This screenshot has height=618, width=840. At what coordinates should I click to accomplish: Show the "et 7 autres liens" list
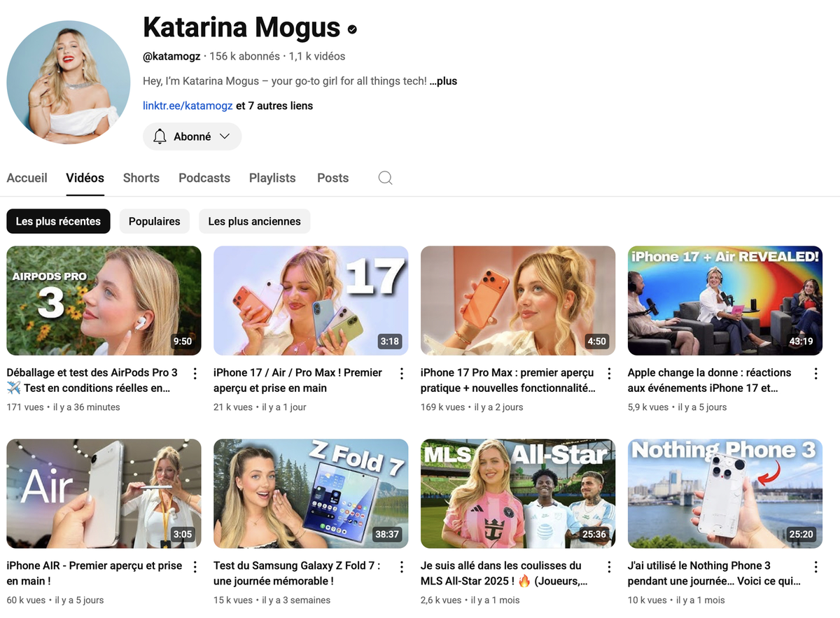(x=274, y=106)
